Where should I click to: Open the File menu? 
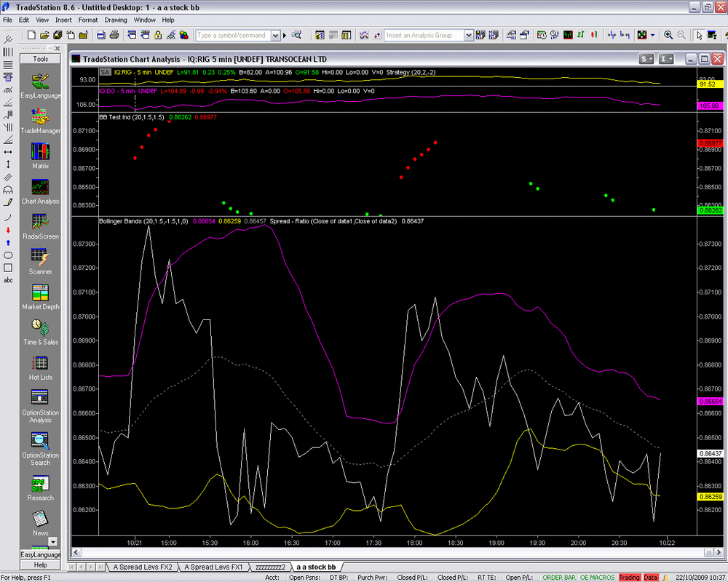click(7, 20)
